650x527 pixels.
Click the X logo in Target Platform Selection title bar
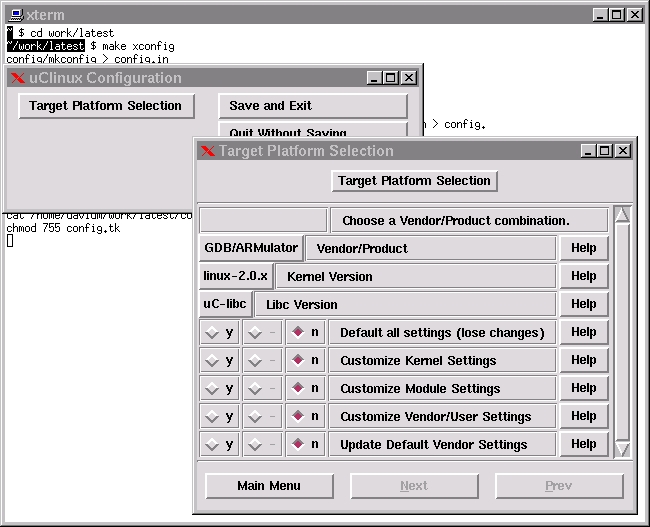(x=208, y=151)
